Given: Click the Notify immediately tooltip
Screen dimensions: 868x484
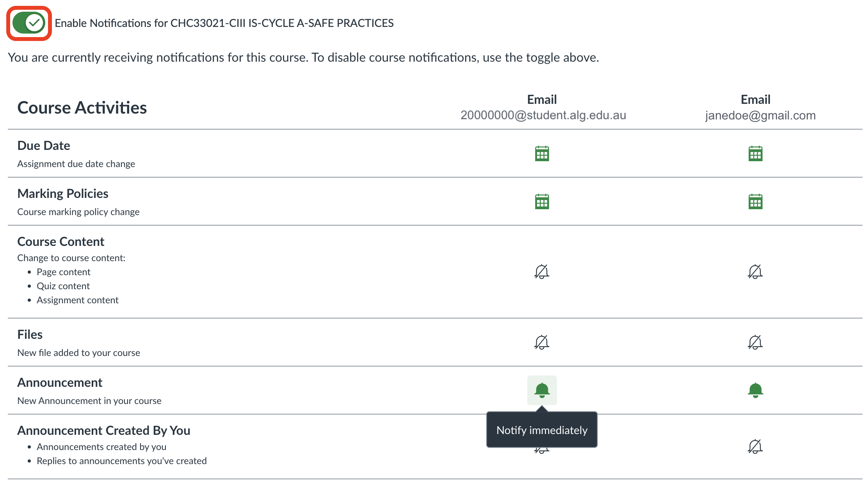Looking at the screenshot, I should [x=542, y=430].
